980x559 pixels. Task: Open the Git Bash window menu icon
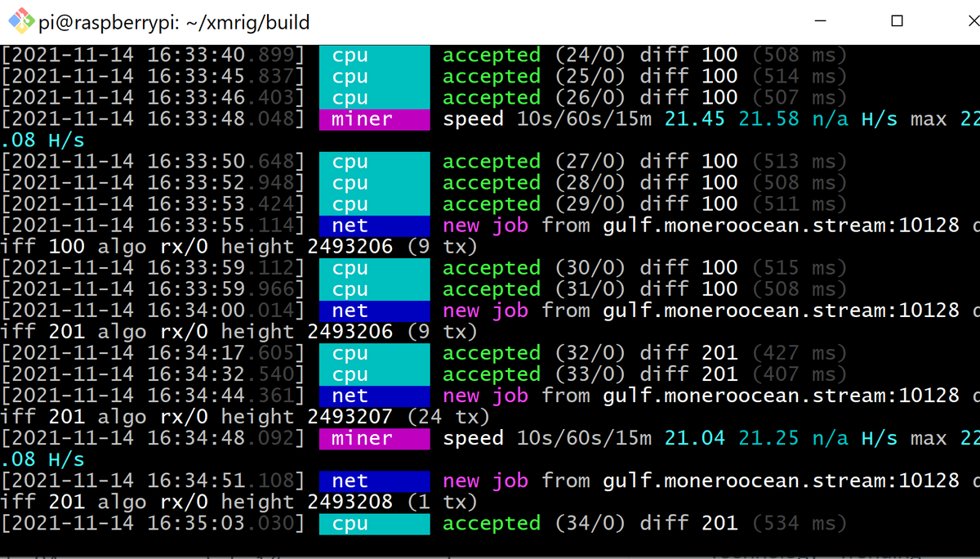tap(22, 22)
